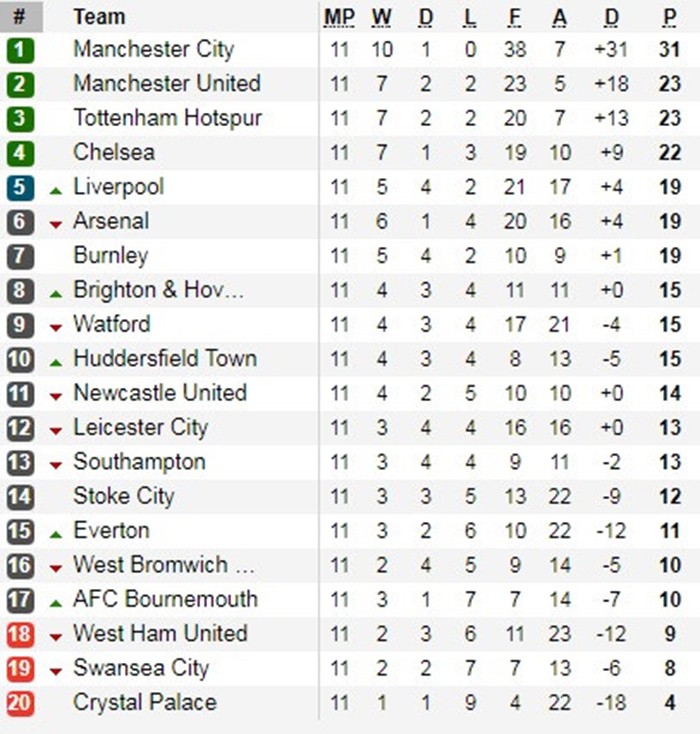This screenshot has width=700, height=734.
Task: Click Arsenal's red down-arrow position indicator
Action: point(55,223)
